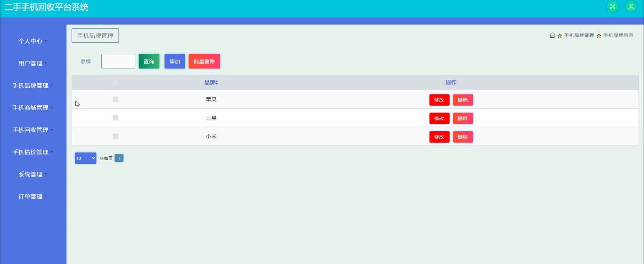The height and width of the screenshot is (264, 644).
Task: Click the 苹果 brand cell text
Action: pos(211,100)
